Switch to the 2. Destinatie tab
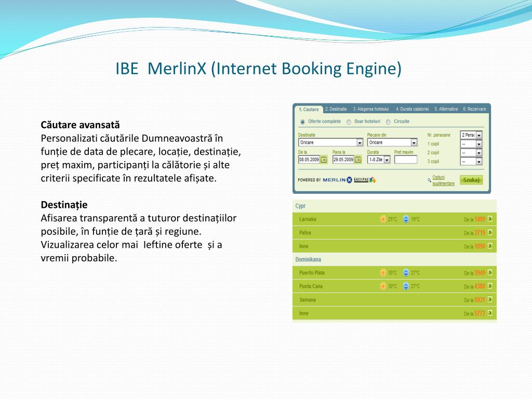 [336, 109]
